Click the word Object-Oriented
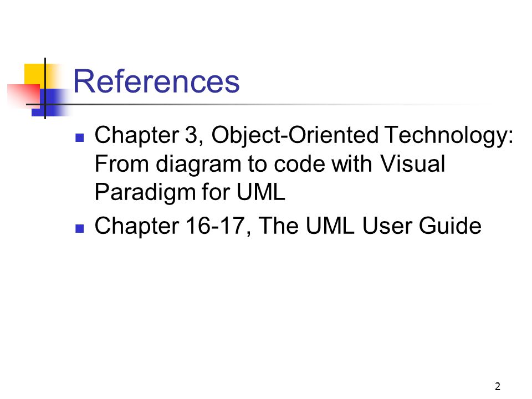Viewport: 532px width, 399px height. tap(295, 136)
